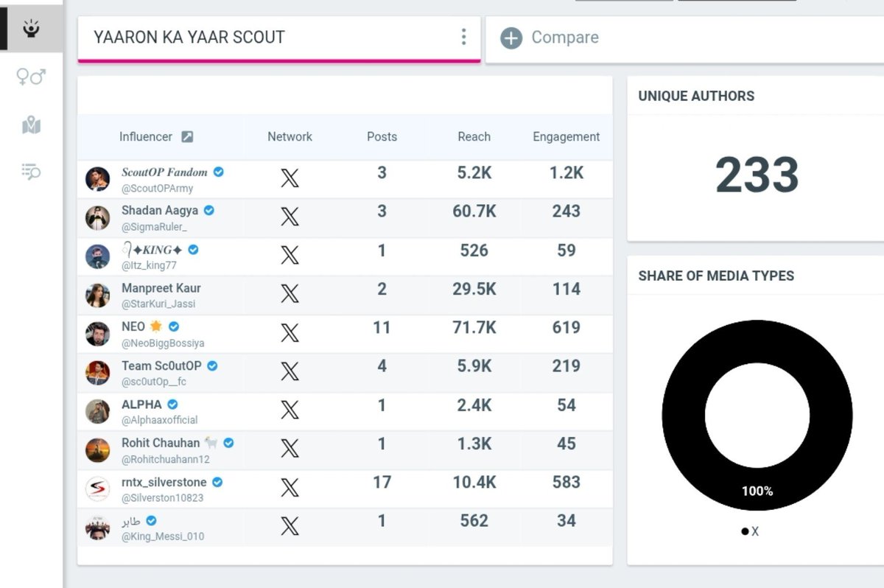Click the UNIQUE AUTHORS panel title
884x588 pixels.
coord(696,96)
